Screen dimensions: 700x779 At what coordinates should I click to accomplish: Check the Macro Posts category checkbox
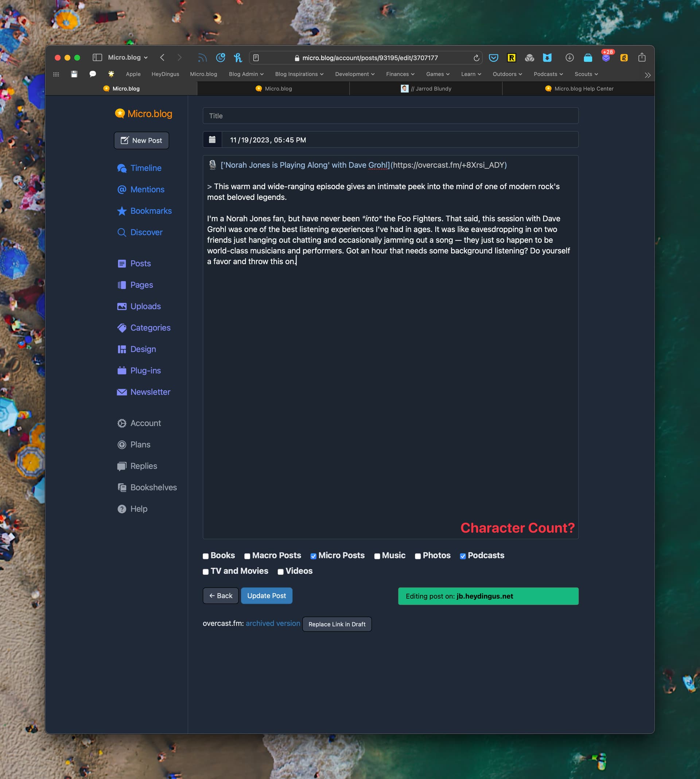pyautogui.click(x=247, y=556)
